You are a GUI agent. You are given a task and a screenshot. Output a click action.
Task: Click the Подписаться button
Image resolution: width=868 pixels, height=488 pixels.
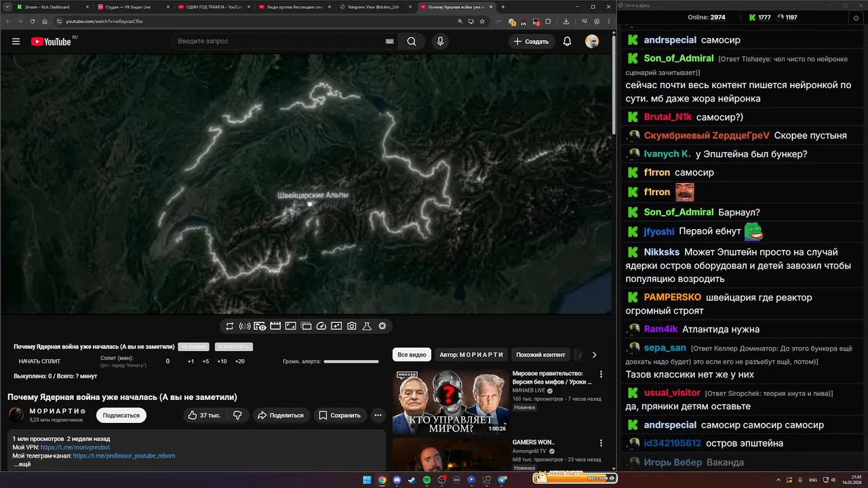(x=121, y=415)
